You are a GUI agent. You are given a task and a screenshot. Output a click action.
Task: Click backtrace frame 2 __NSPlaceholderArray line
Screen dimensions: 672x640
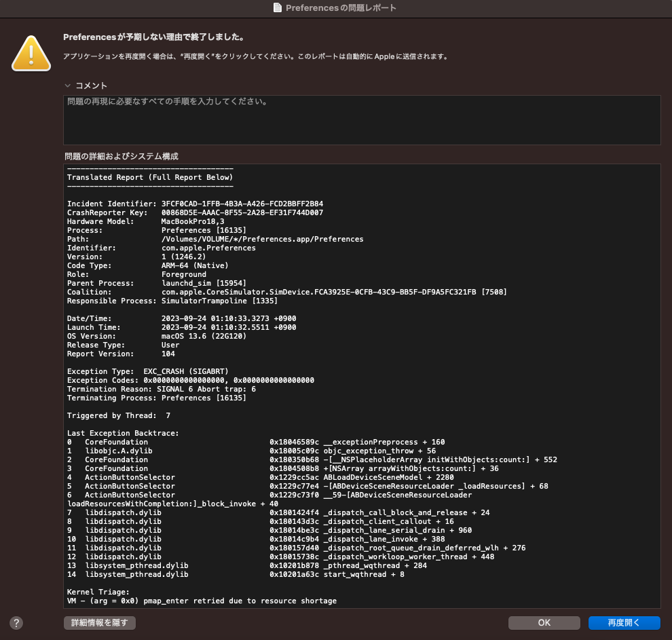(x=312, y=459)
